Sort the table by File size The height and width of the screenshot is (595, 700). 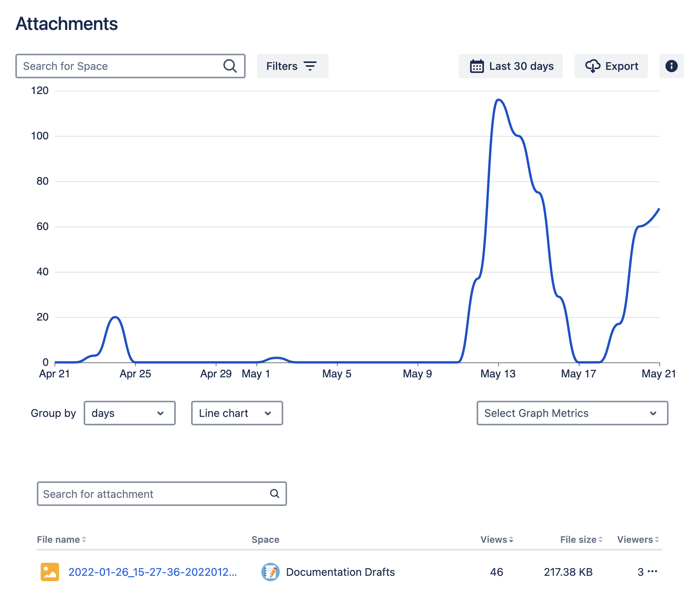(x=600, y=540)
